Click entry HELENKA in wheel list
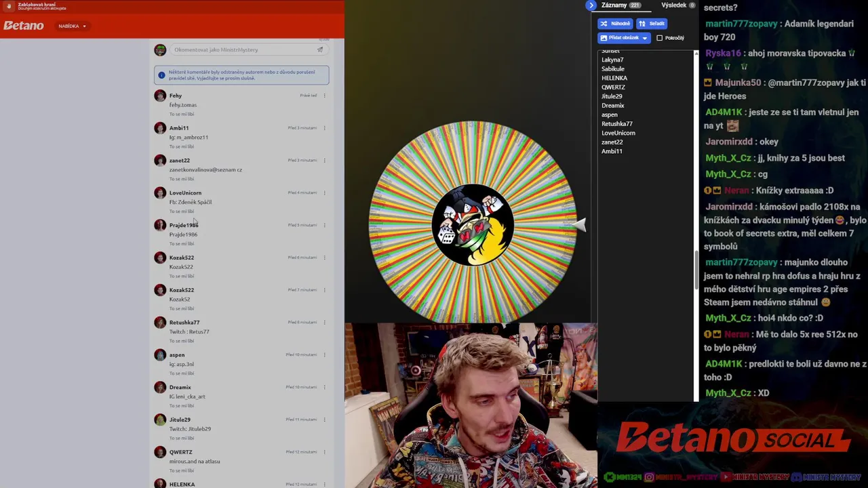The height and width of the screenshot is (488, 868). click(x=614, y=78)
